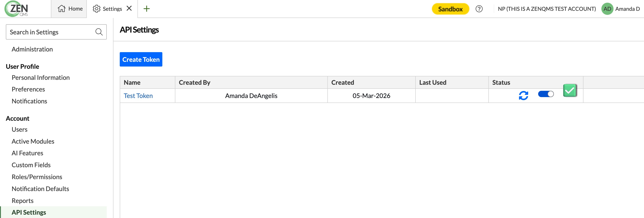
Task: Close the Settings tab
Action: tap(129, 9)
